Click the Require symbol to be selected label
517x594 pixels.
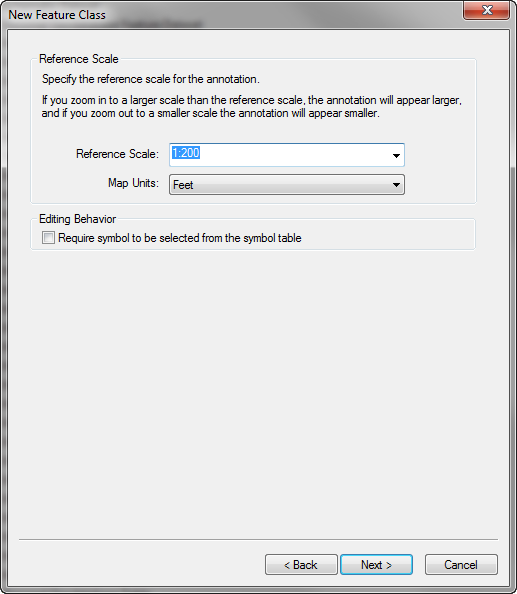pyautogui.click(x=180, y=238)
